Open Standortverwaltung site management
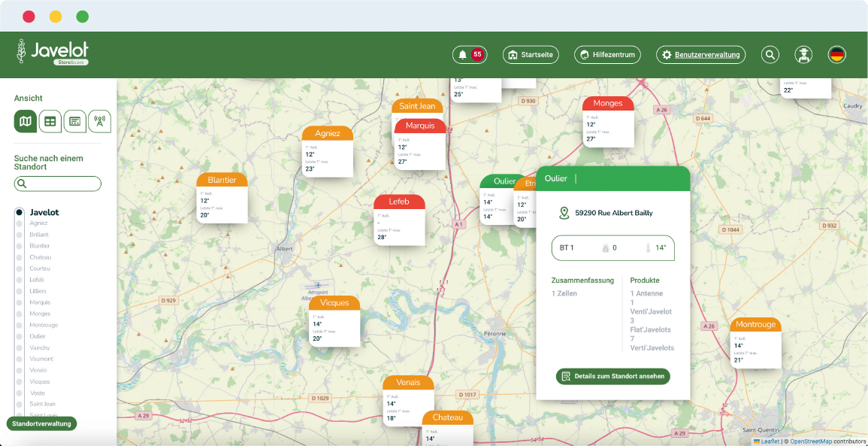868x446 pixels. coord(41,424)
